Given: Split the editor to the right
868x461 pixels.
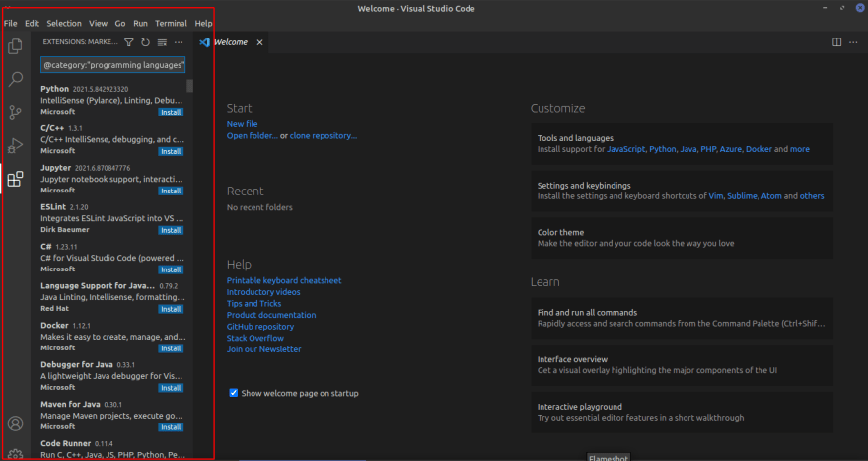Looking at the screenshot, I should [x=837, y=42].
